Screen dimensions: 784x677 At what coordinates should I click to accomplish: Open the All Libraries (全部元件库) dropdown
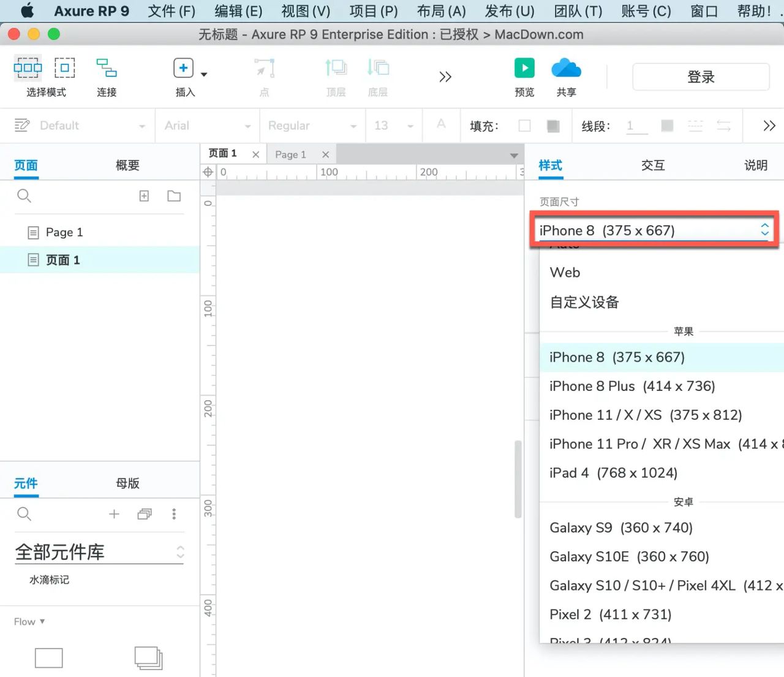pos(99,552)
